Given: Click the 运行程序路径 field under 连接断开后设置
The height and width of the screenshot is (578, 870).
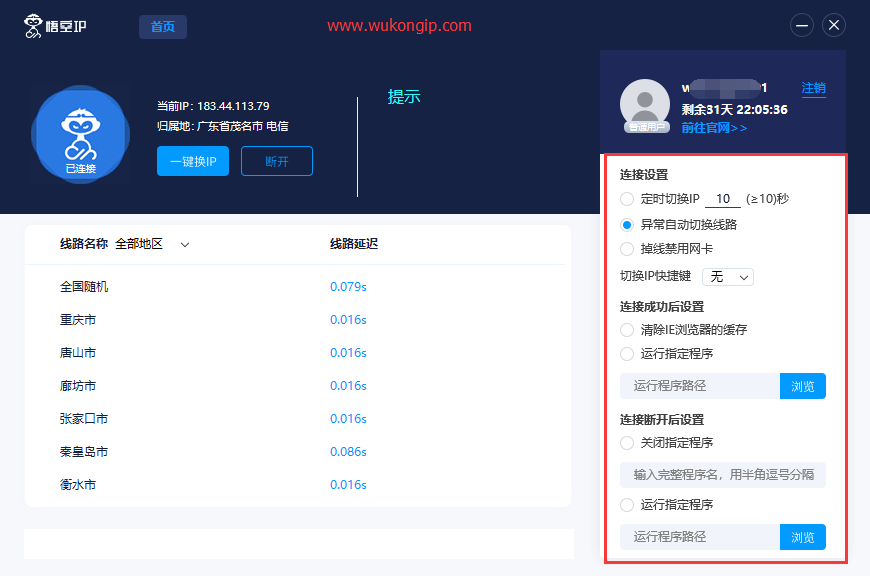Looking at the screenshot, I should click(x=700, y=537).
